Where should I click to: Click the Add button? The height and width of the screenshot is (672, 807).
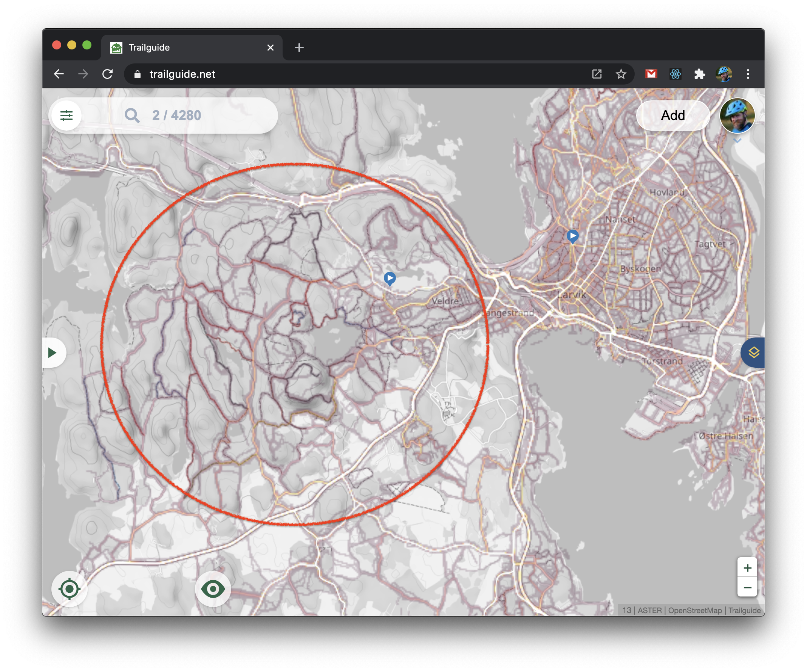point(672,115)
